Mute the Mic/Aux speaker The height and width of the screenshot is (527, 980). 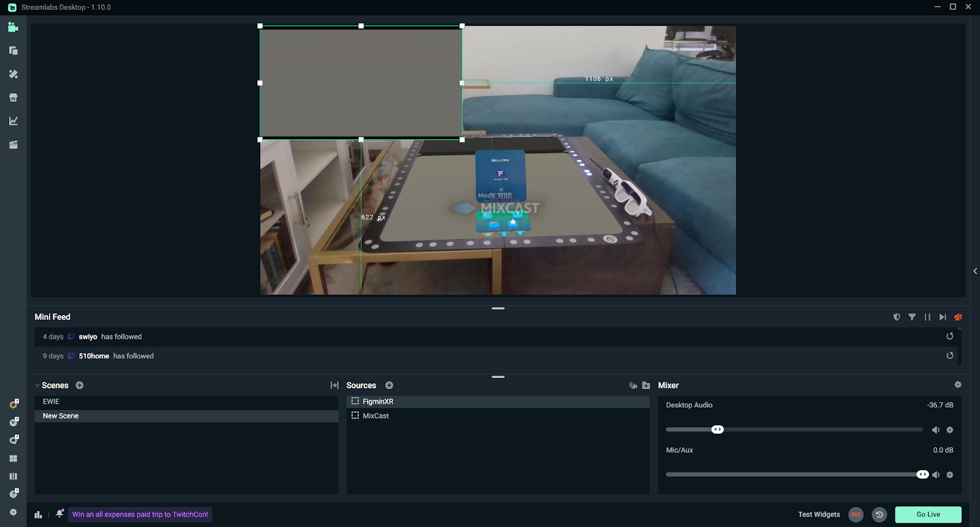coord(935,475)
